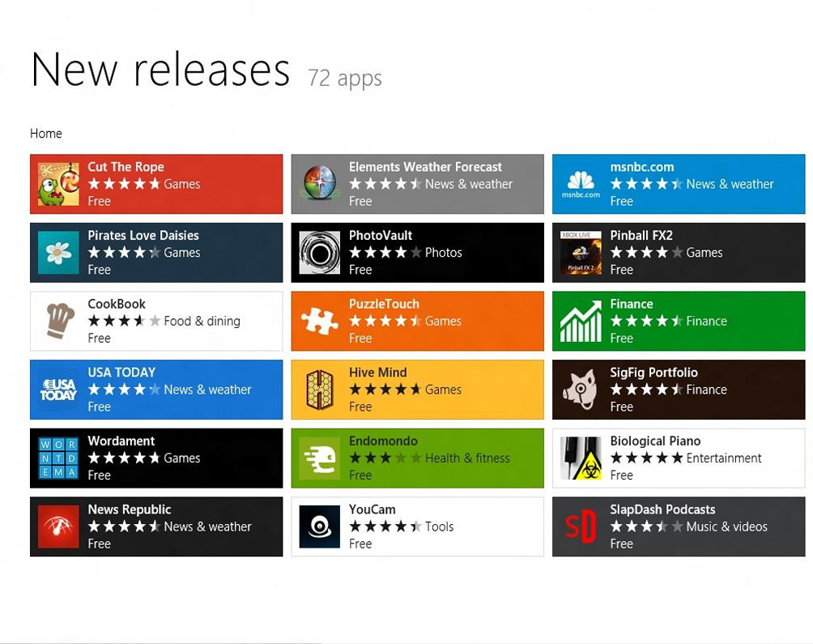Select the Elements Weather Forecast title

click(426, 167)
